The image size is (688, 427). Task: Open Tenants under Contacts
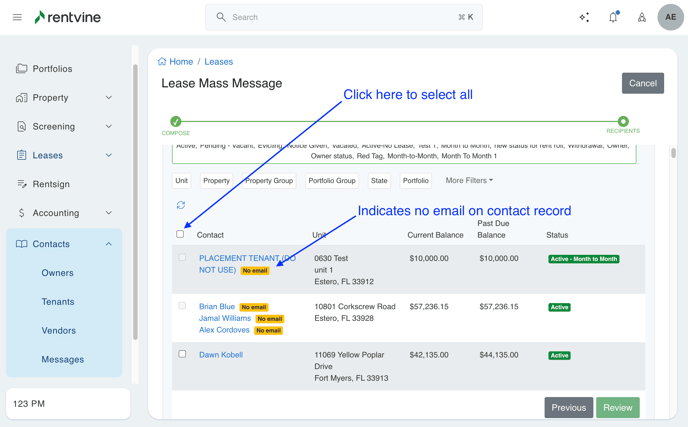[x=58, y=302]
